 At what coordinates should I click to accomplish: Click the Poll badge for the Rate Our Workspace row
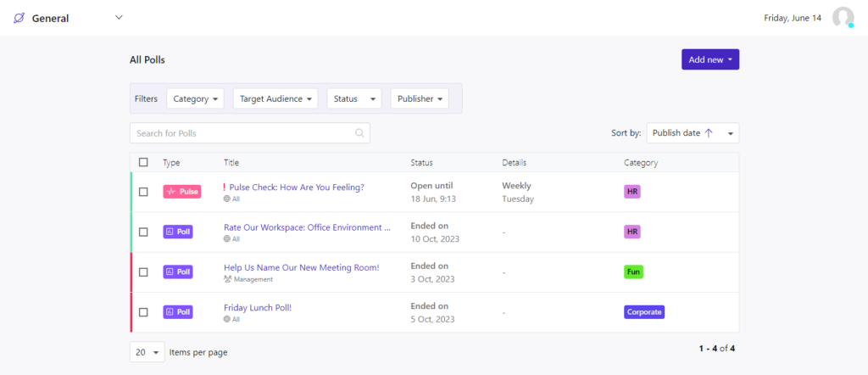(x=178, y=232)
